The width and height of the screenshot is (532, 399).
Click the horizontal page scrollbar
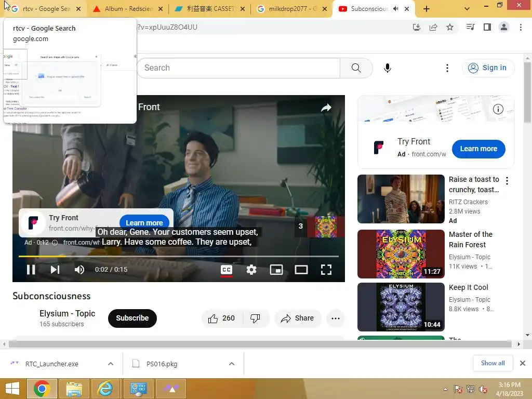260,344
